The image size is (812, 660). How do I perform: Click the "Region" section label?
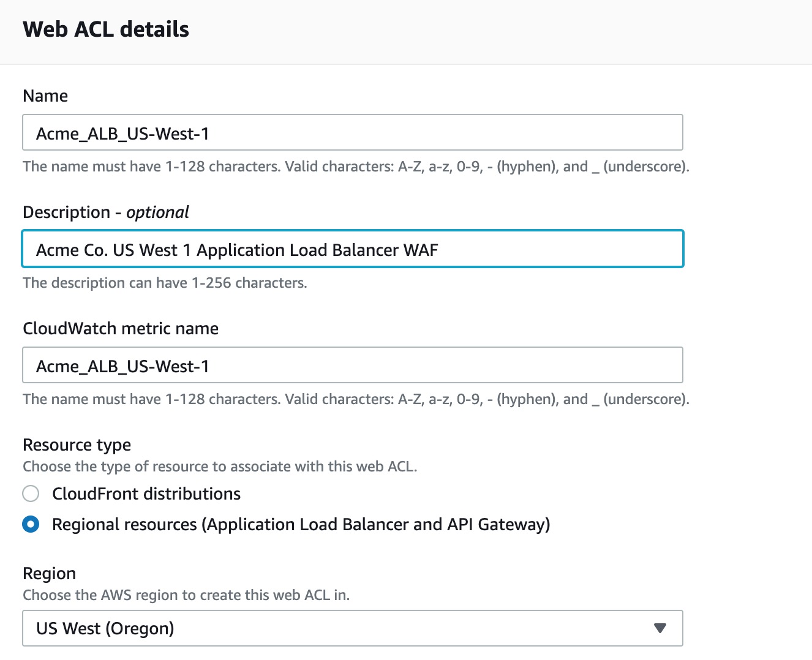point(50,574)
